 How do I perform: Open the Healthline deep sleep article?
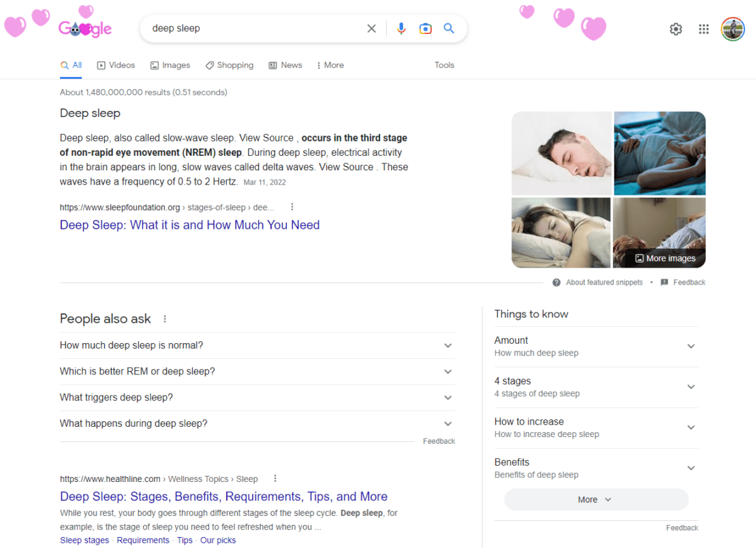click(224, 496)
